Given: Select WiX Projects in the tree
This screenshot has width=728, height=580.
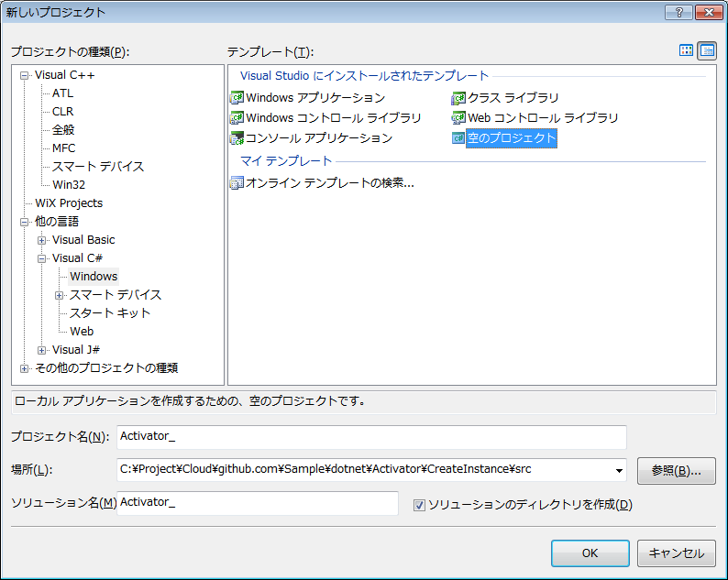Looking at the screenshot, I should tap(69, 203).
